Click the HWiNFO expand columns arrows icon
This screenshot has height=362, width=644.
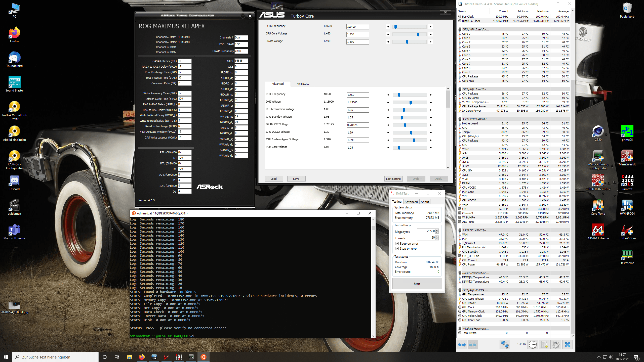tap(462, 345)
